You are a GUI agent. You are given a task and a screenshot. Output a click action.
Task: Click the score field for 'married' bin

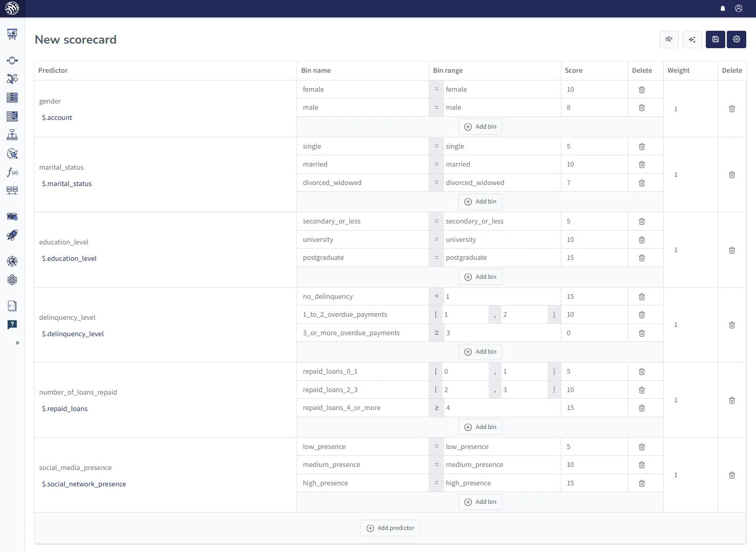point(594,165)
